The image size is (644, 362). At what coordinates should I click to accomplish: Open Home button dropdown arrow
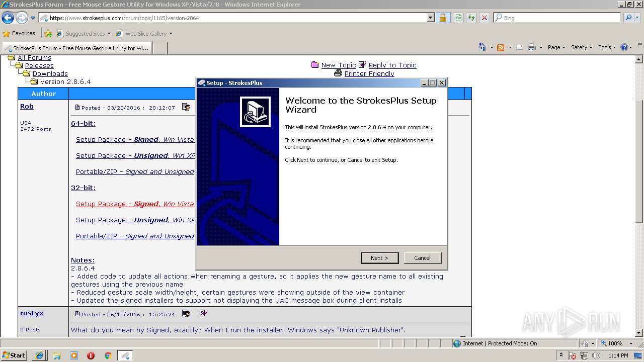492,47
